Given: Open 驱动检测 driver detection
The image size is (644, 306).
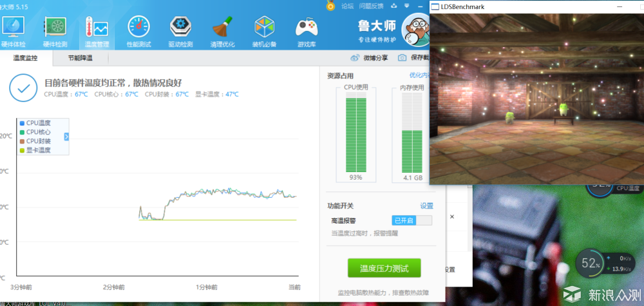Looking at the screenshot, I should click(181, 32).
